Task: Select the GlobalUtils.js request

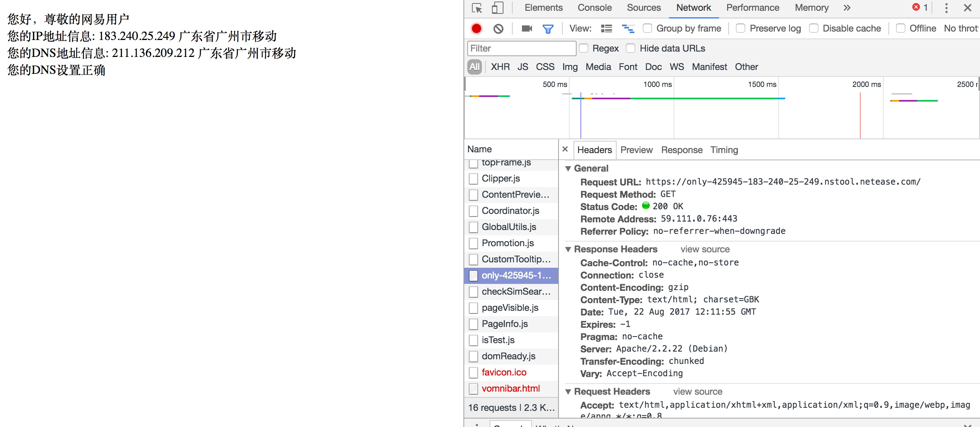Action: [511, 227]
